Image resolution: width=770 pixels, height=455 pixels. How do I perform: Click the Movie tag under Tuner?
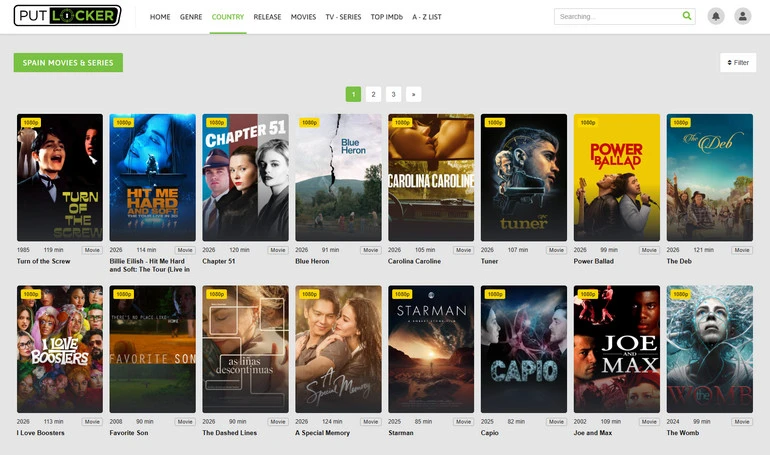coord(556,250)
